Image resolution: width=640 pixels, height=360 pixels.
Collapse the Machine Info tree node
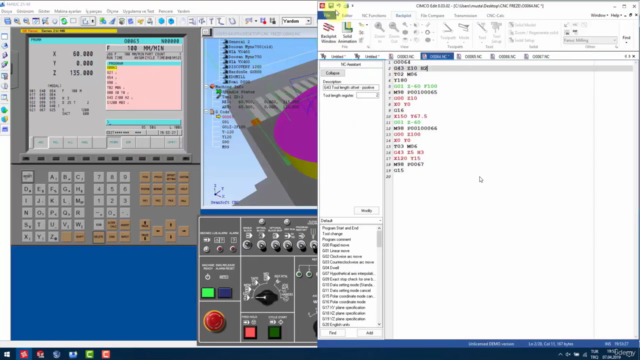click(207, 87)
